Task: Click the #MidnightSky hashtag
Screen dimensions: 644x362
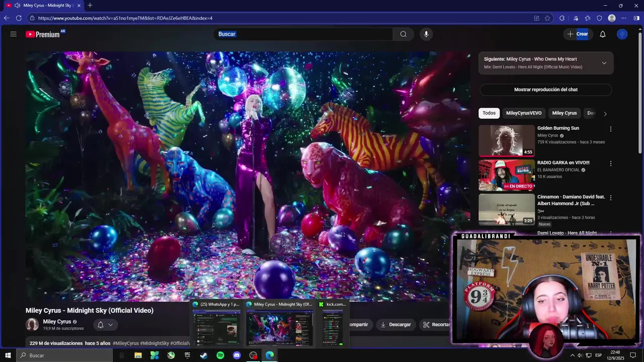Action: coord(154,343)
